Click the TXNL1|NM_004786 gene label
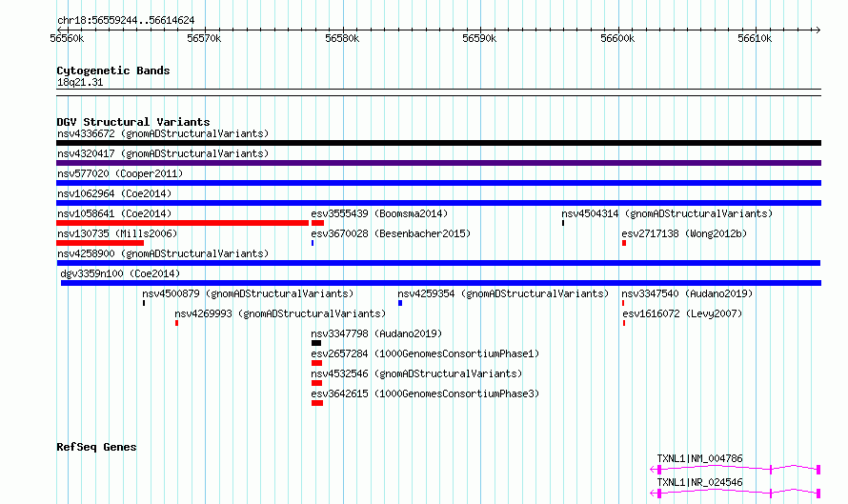 tap(699, 458)
